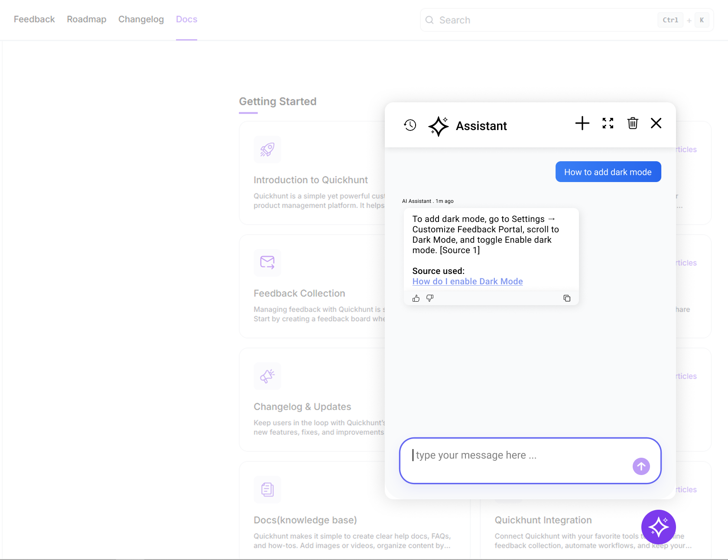Dislike the AI response with thumbs down
This screenshot has width=728, height=560.
(430, 298)
